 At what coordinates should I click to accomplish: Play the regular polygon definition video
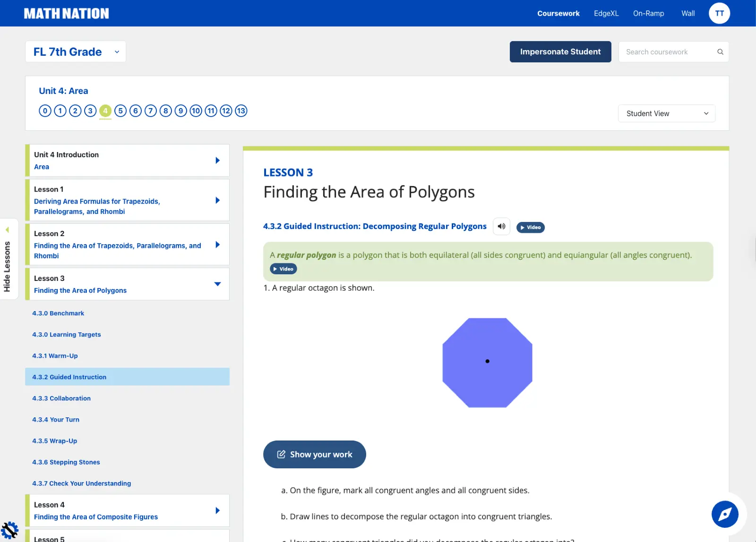pyautogui.click(x=283, y=269)
